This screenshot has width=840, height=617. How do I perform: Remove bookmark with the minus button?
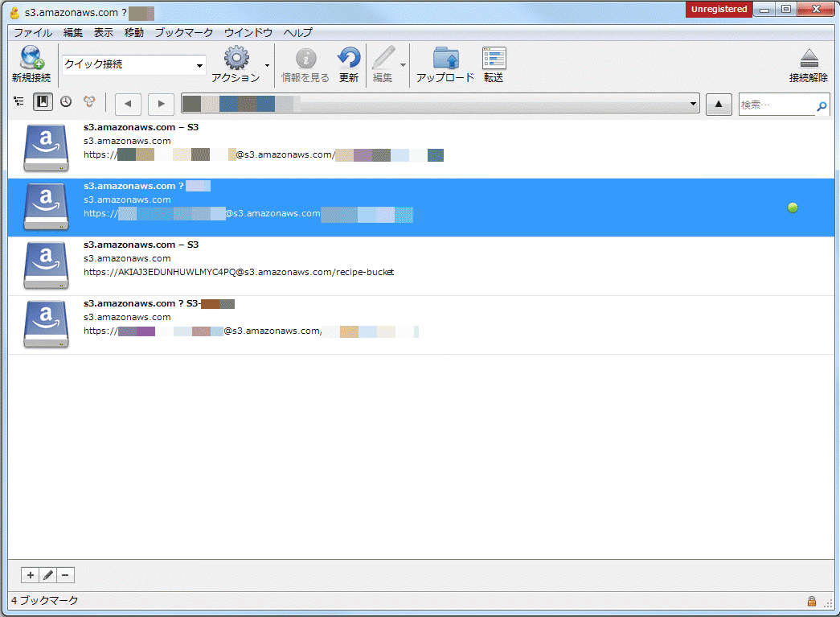pyautogui.click(x=65, y=575)
